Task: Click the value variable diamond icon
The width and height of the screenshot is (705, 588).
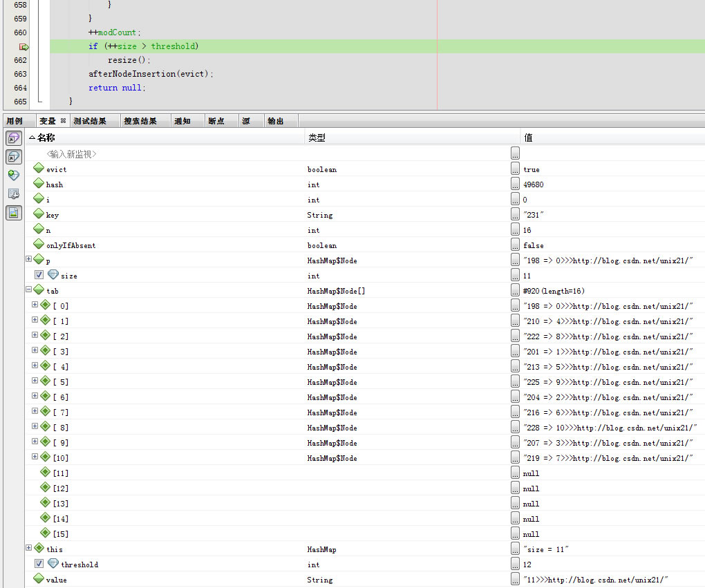Action: coord(39,578)
